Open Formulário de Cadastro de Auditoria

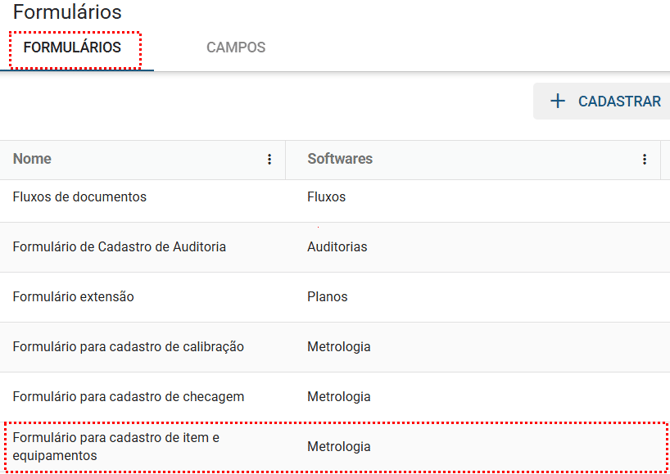click(119, 247)
